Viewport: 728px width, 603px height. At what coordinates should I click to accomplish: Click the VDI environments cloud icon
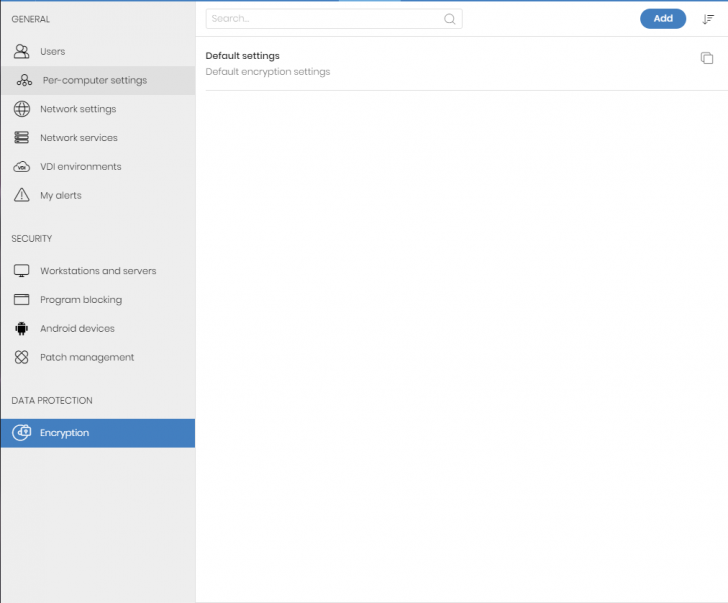coord(21,167)
